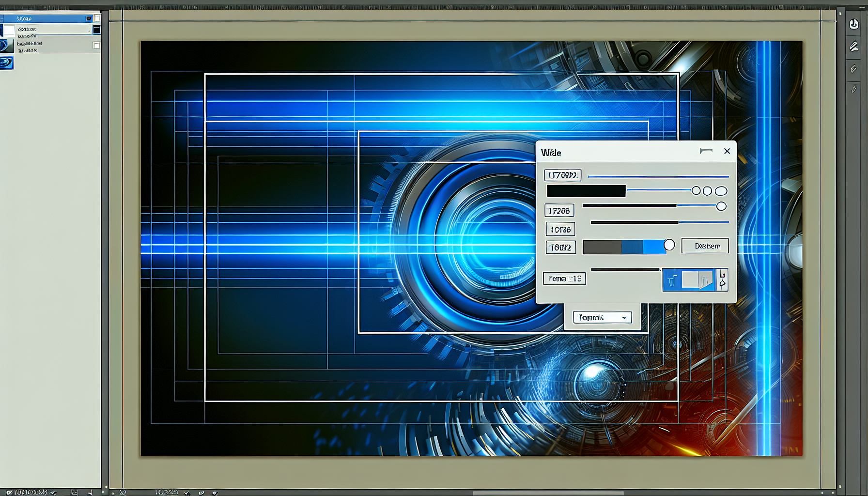Image resolution: width=868 pixels, height=496 pixels.
Task: Expand the dropdown arrow on second panel row
Action: click(x=89, y=30)
